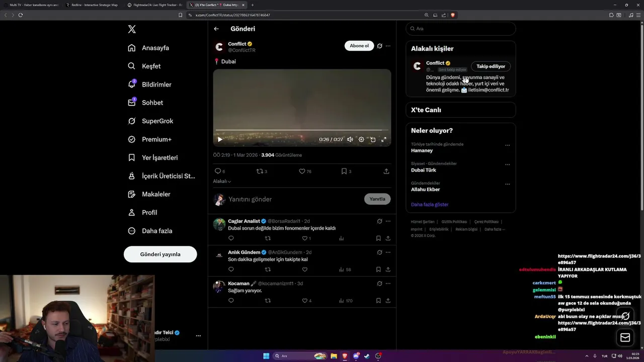
Task: Reload the page
Action: (21, 15)
